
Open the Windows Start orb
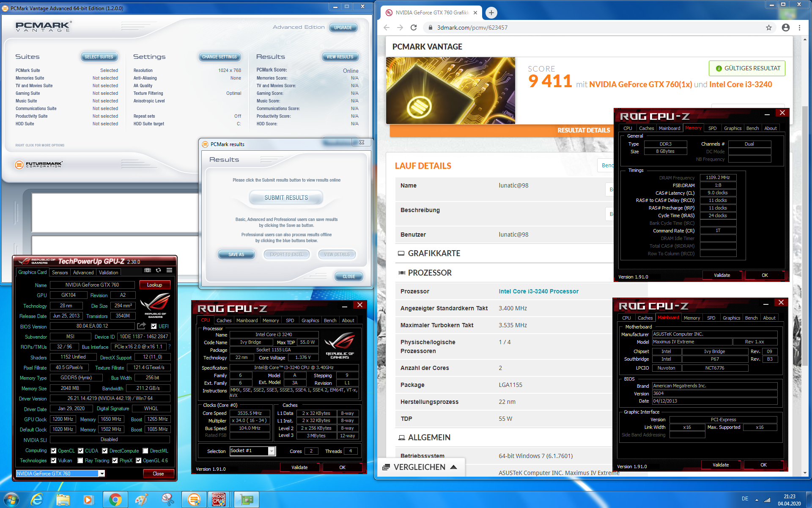[x=11, y=500]
